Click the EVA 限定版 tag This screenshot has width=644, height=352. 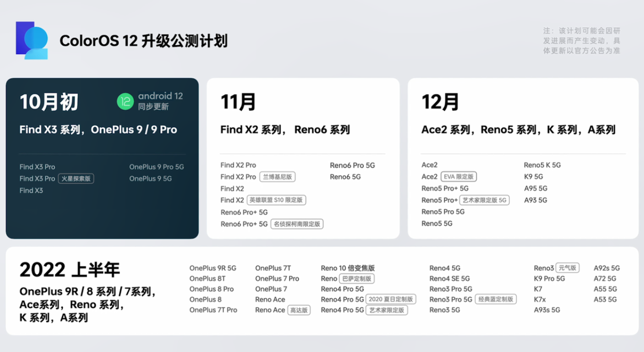click(458, 177)
